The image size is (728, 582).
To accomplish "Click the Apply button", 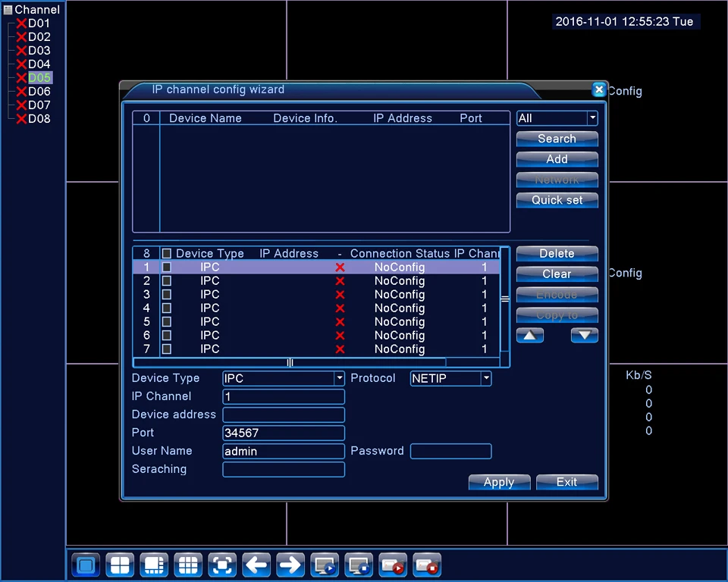I will pos(499,482).
